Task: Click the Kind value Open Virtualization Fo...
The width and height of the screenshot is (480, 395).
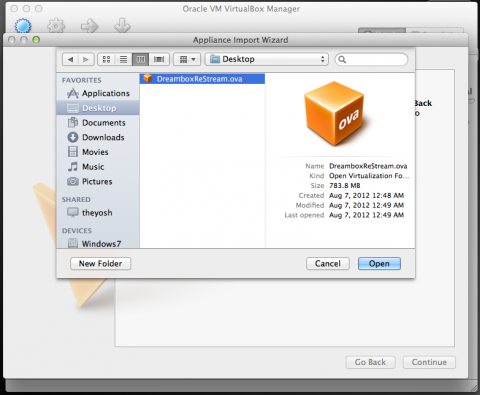Action: pos(369,176)
